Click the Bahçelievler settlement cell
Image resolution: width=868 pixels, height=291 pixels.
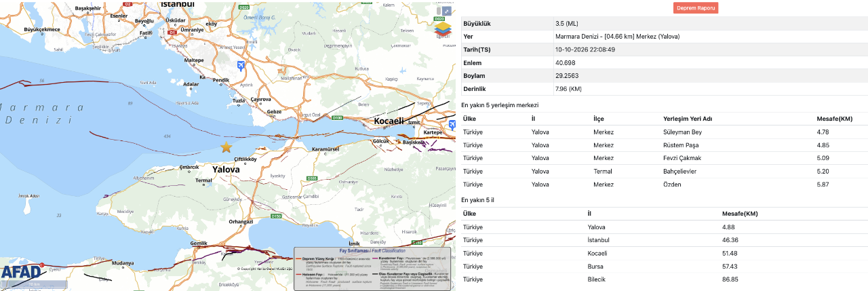click(x=679, y=172)
